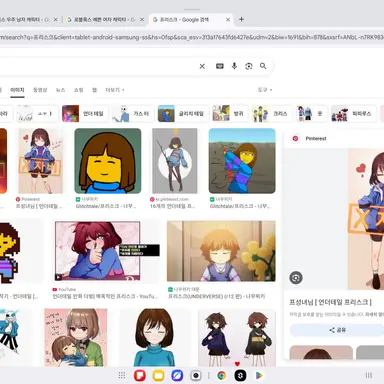Viewport: 384px width, 384px height.
Task: Open the yellow My Files folder app in taskbar
Action: pos(158,375)
